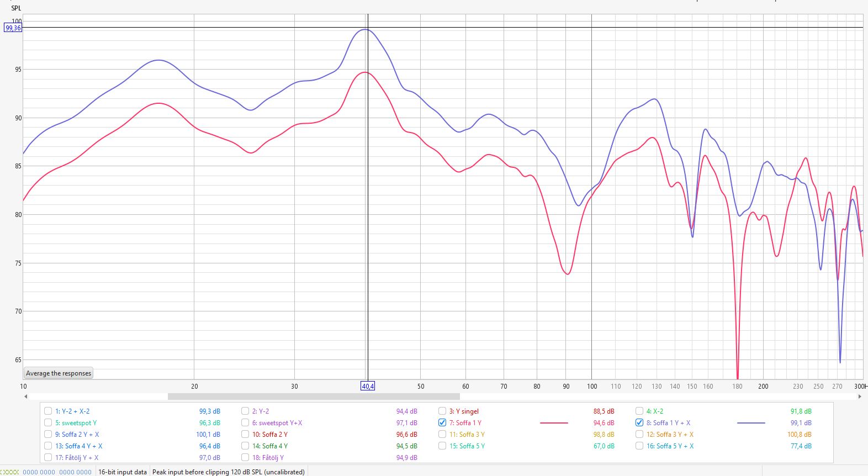Tick the 18: Fåtölj Y checkbox
This screenshot has width=868, height=476.
[245, 457]
